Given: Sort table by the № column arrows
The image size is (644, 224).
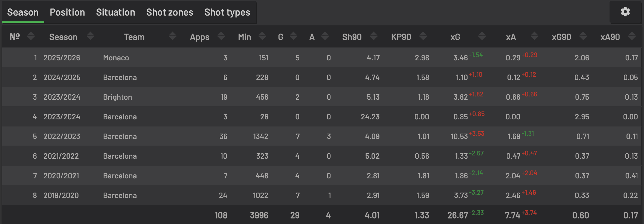Looking at the screenshot, I should 31,36.
